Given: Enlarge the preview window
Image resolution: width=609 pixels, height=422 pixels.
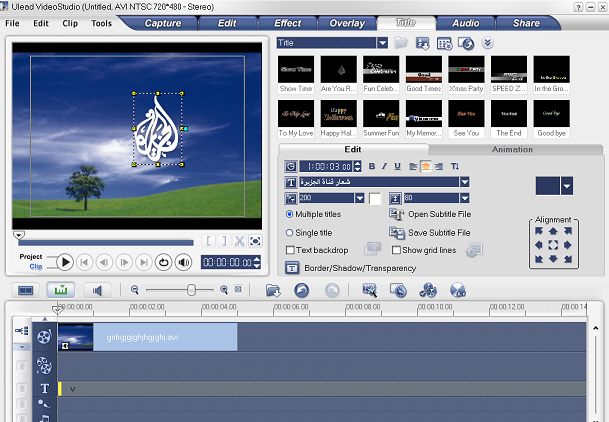Looking at the screenshot, I should 255,241.
